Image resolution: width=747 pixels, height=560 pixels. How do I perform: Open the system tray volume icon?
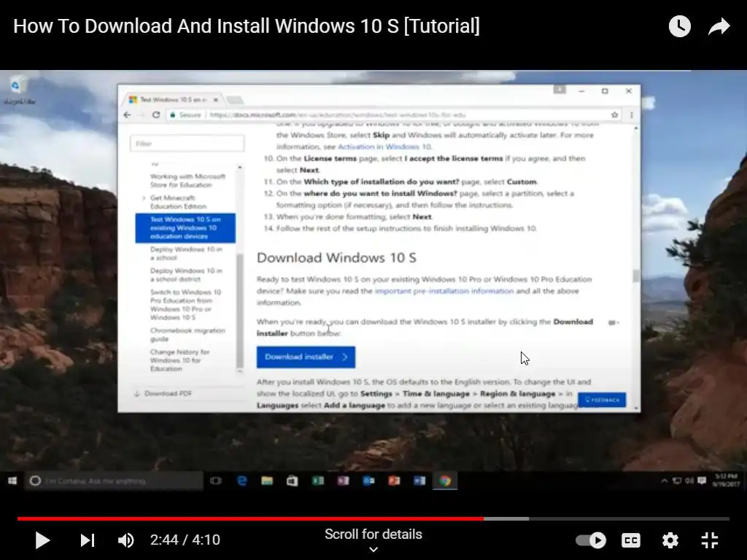pos(689,481)
